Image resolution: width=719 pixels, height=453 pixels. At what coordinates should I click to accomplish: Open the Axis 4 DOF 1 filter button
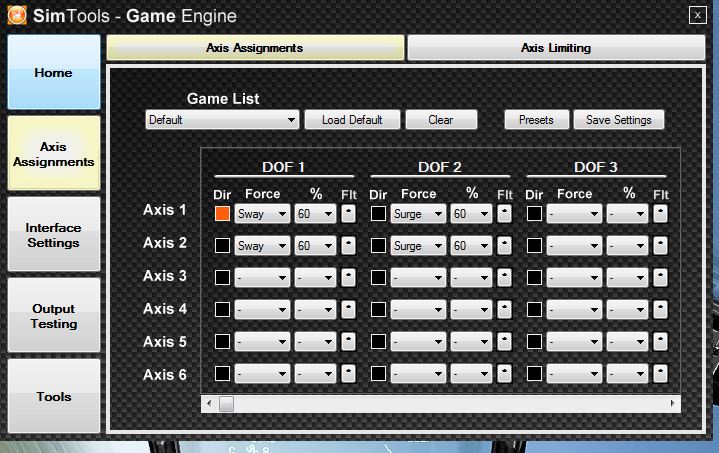click(348, 309)
